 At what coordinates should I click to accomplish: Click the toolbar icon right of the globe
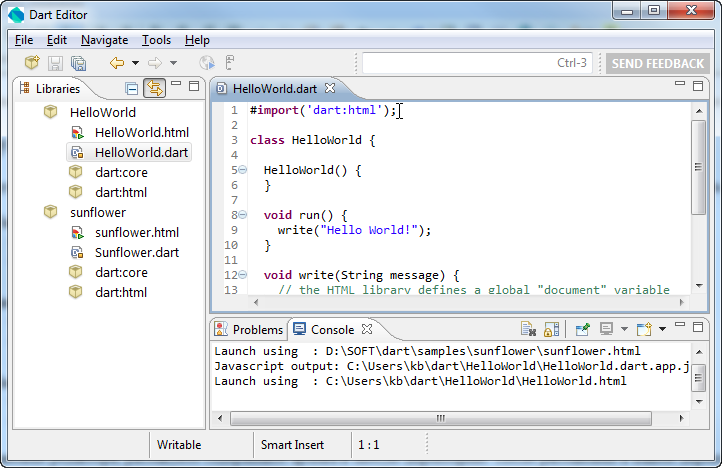click(x=230, y=63)
